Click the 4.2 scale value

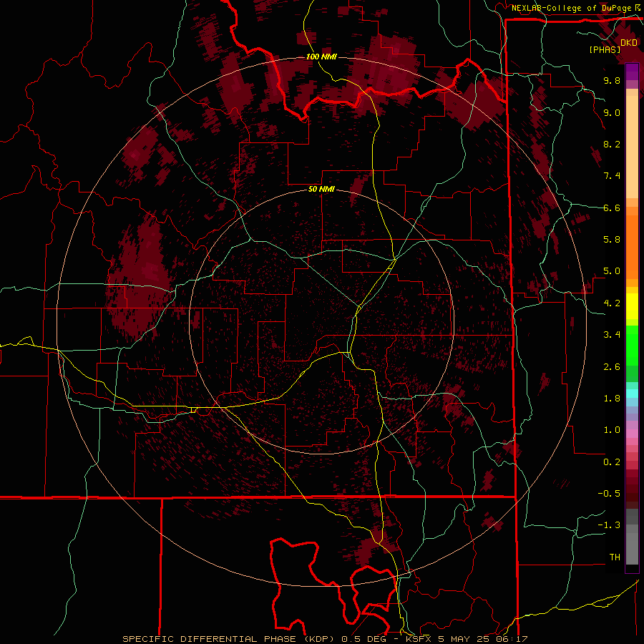(x=612, y=303)
